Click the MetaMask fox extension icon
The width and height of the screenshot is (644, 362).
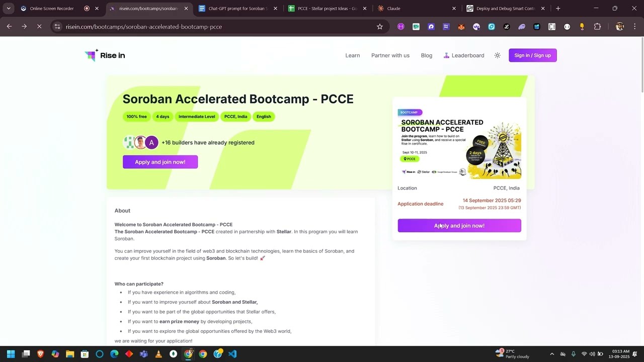click(x=461, y=27)
